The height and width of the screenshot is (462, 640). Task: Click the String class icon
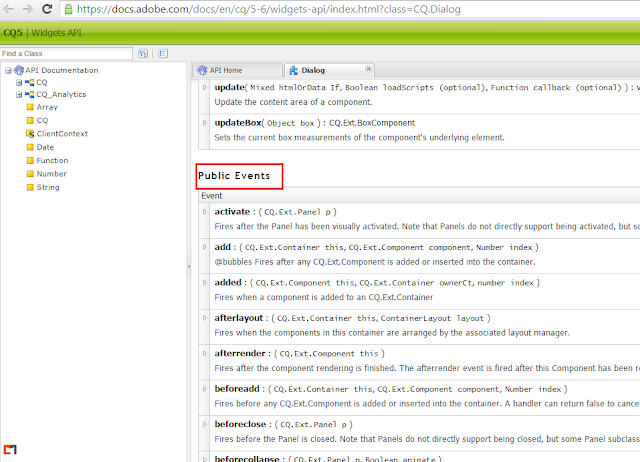pyautogui.click(x=30, y=187)
